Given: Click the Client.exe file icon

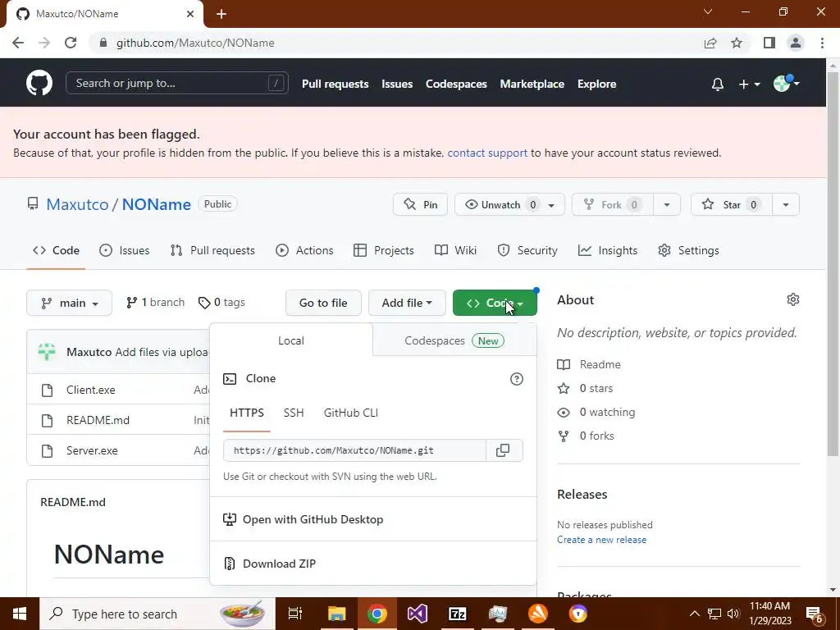Looking at the screenshot, I should (47, 390).
